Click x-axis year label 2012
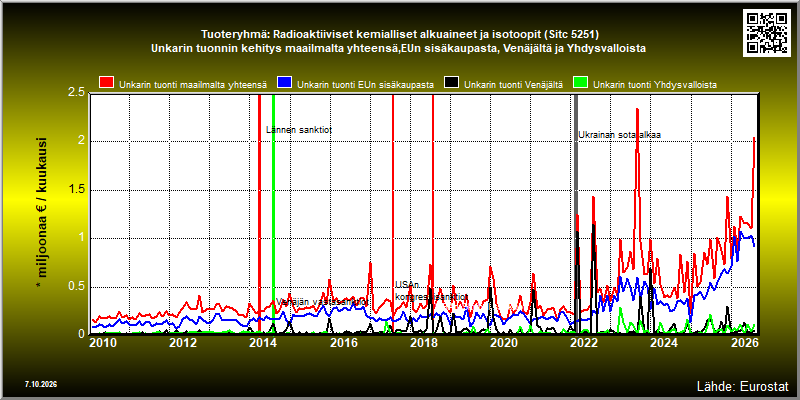Viewport: 800px width, 400px height. 183,342
